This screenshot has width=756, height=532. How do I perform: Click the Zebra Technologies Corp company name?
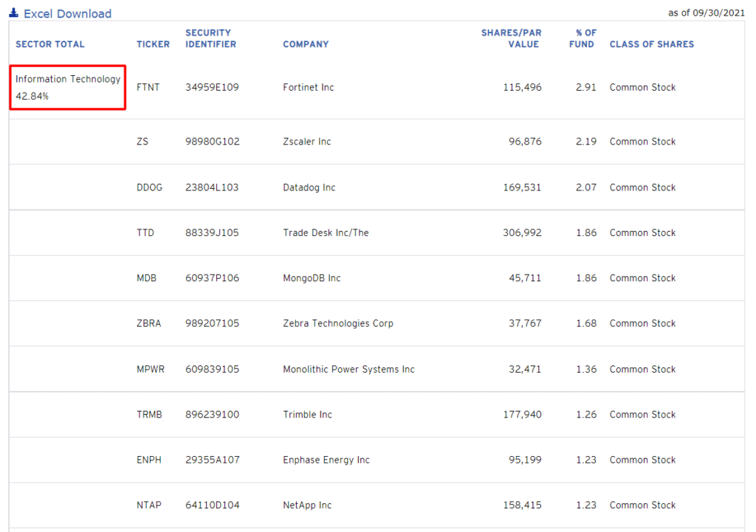tap(338, 323)
